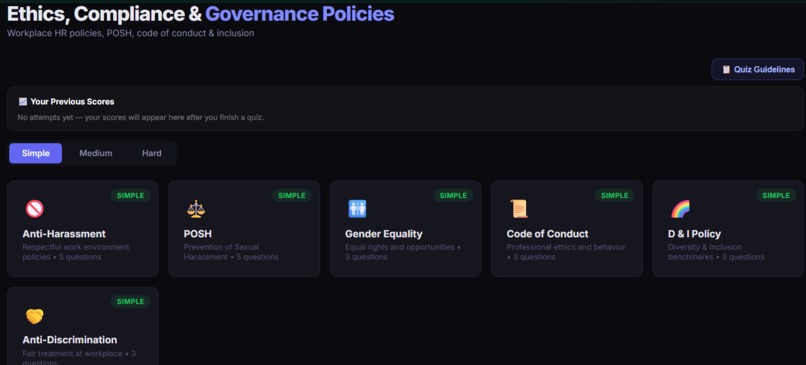Click the POSH balance scales icon
Screen dimensions: 806x365
click(x=196, y=209)
